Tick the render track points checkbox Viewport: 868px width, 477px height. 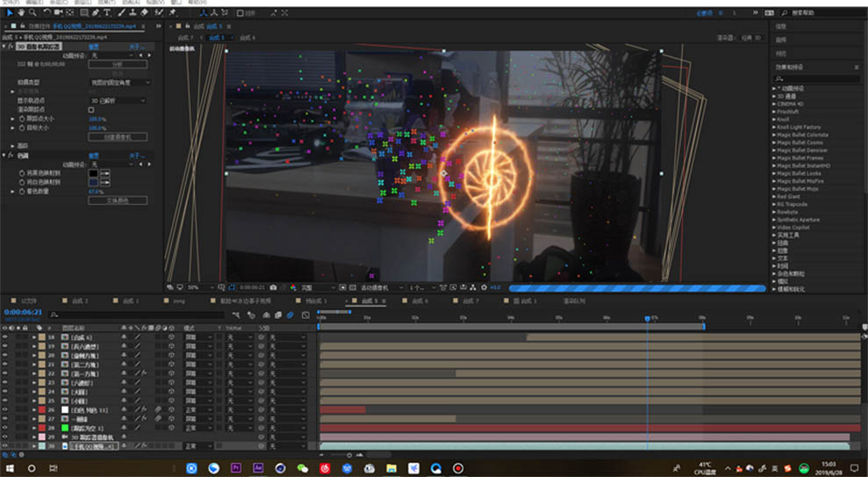91,110
